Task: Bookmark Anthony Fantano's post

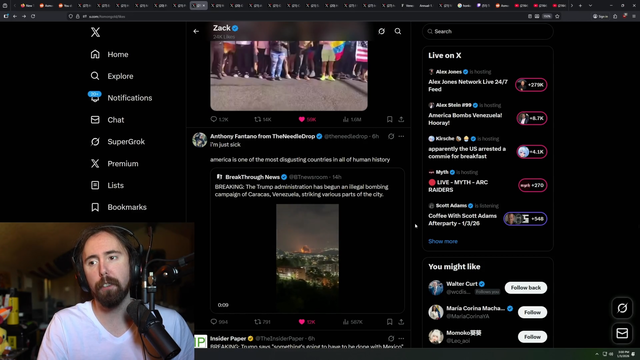Action: (x=389, y=322)
